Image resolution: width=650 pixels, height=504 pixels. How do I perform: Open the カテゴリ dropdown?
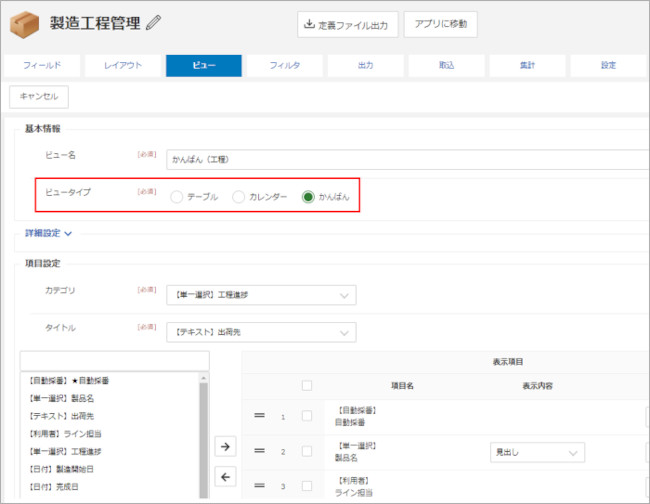point(261,295)
